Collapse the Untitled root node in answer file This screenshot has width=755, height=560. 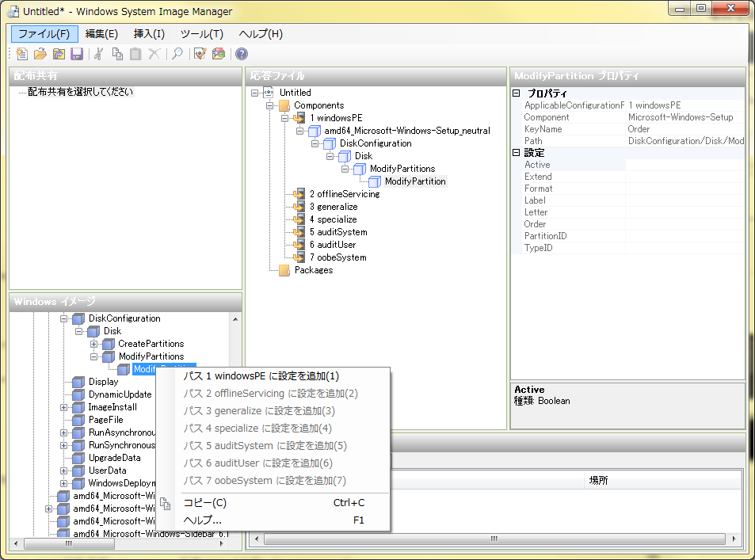255,93
